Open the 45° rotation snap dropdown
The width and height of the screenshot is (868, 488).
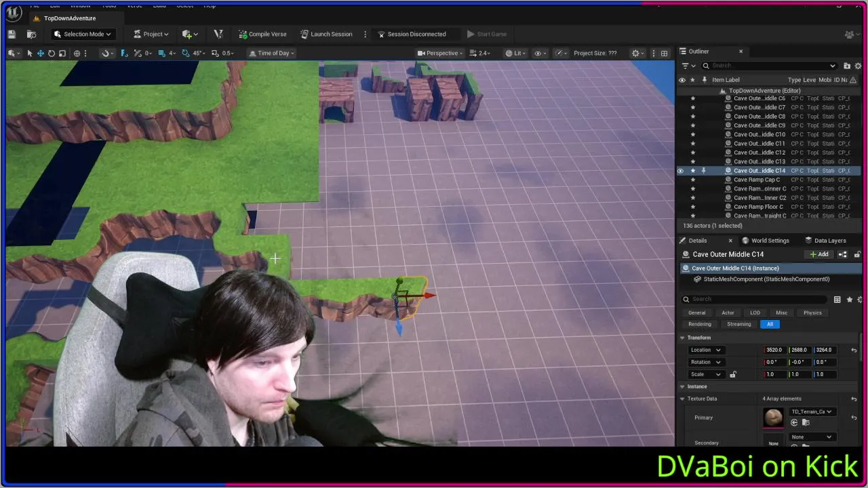pyautogui.click(x=198, y=53)
